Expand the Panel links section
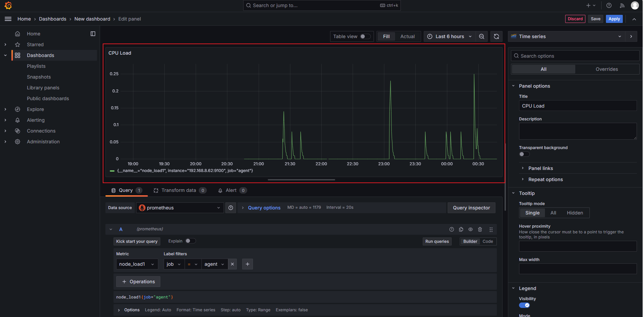Viewport: 644px width, 317px height. [x=541, y=168]
